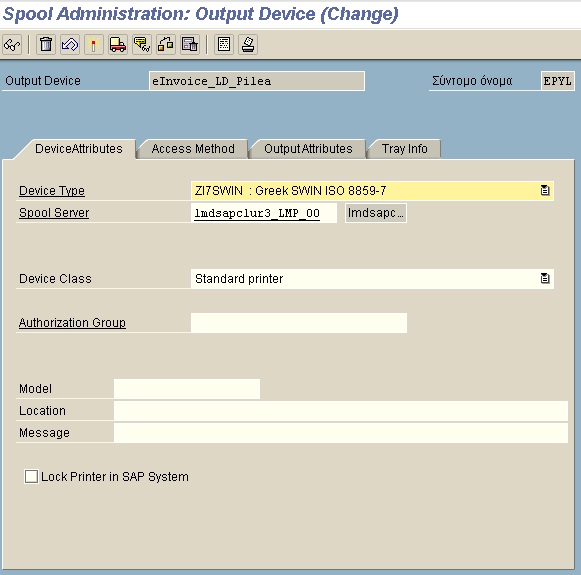Enable Lock Printer in SAP System checkbox
The width and height of the screenshot is (581, 575).
point(31,476)
